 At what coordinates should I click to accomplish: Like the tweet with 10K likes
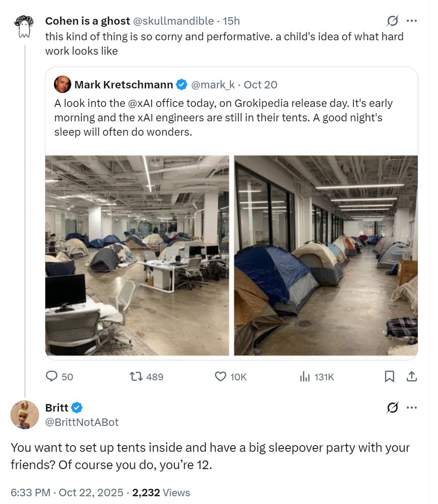pyautogui.click(x=220, y=376)
